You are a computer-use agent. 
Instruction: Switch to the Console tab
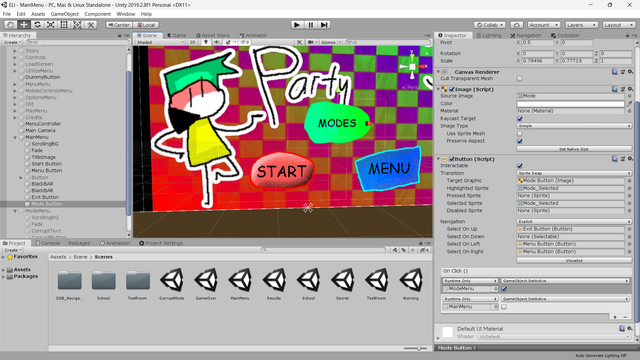(48, 243)
